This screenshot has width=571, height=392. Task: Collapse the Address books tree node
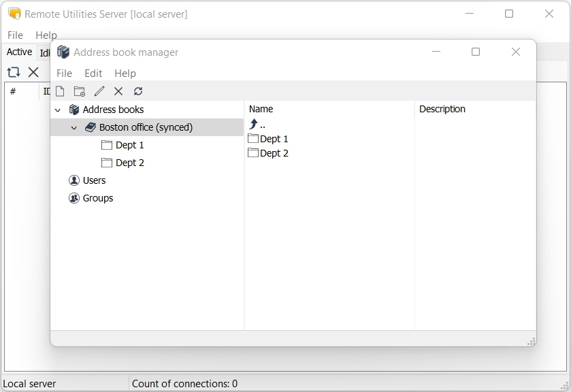58,110
